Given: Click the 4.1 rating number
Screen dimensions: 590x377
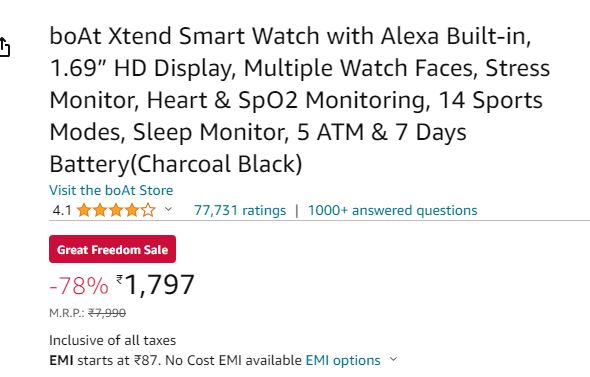Looking at the screenshot, I should coord(62,210).
